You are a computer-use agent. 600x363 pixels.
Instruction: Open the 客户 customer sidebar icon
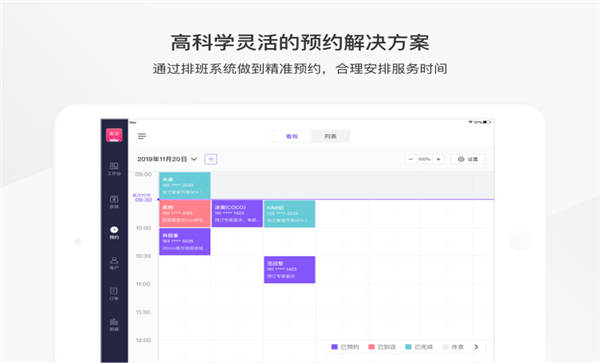(114, 263)
